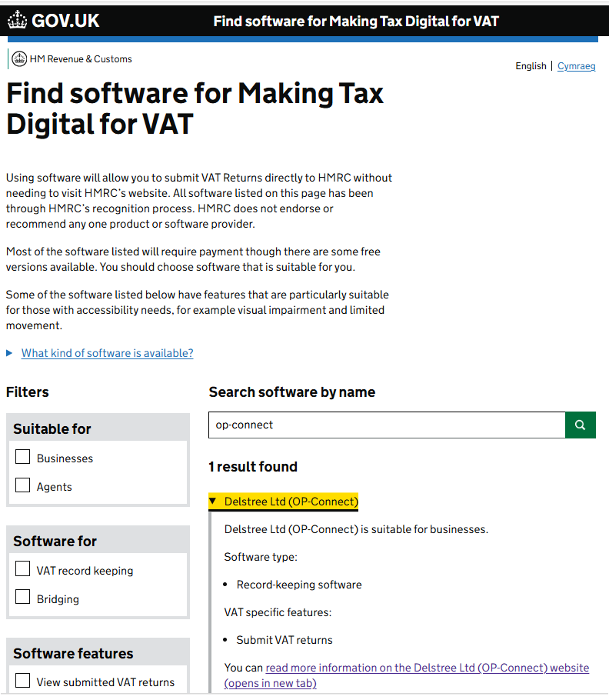This screenshot has height=700, width=609.
Task: Focus the Search software by name field
Action: tap(387, 425)
